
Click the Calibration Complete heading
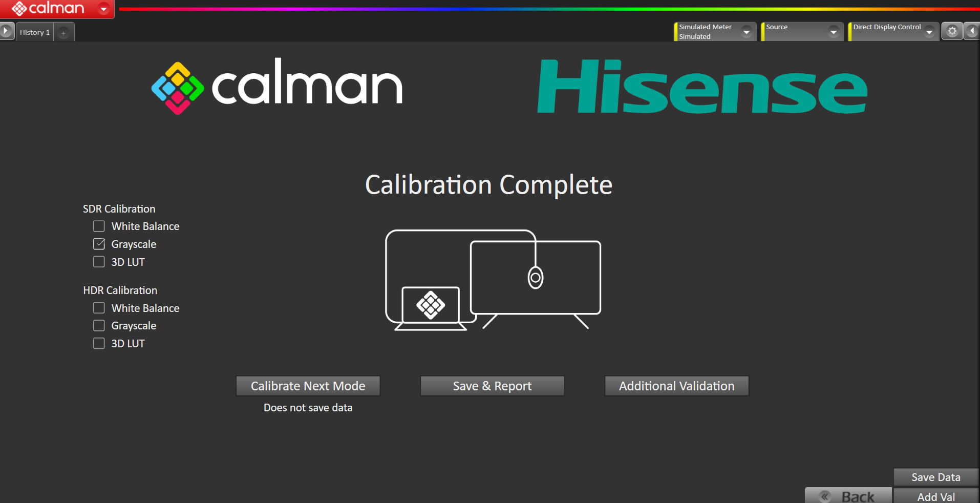point(489,185)
